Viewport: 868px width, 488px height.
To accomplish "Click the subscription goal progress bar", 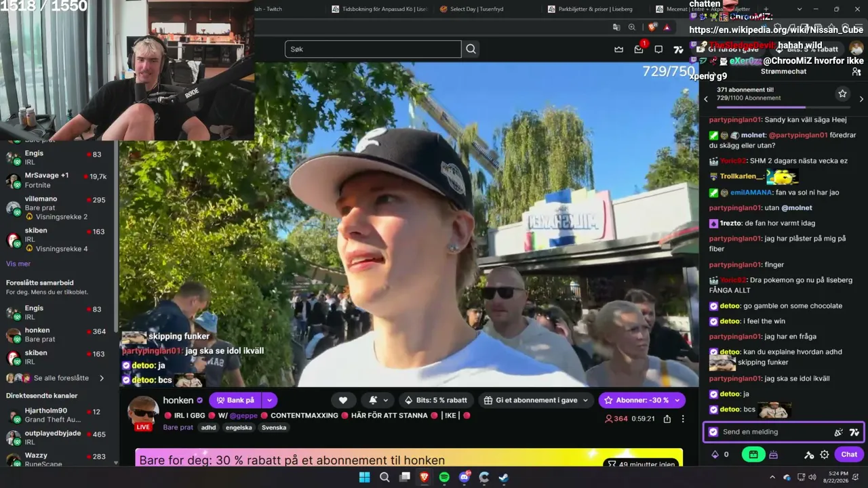I will pyautogui.click(x=783, y=107).
